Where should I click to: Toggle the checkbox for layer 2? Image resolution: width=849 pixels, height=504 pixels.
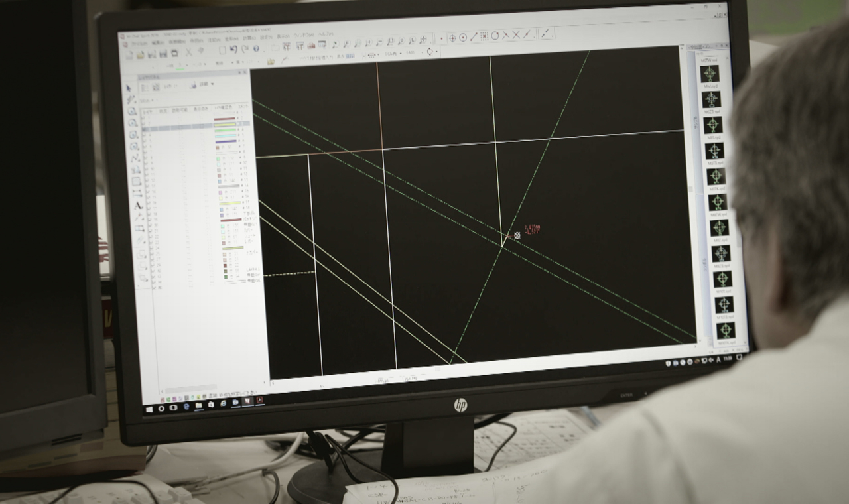(144, 123)
